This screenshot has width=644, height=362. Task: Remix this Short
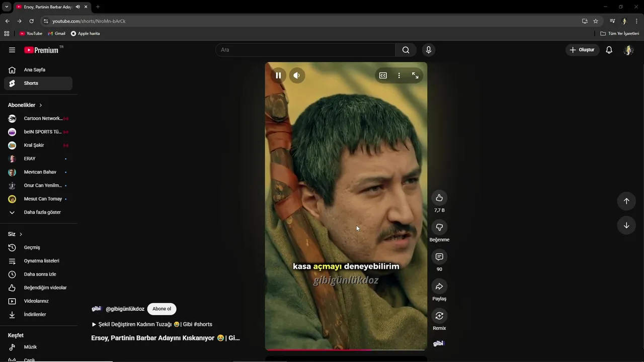tap(439, 316)
